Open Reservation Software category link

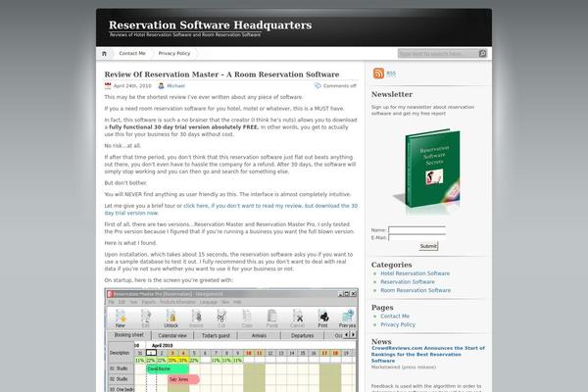click(408, 281)
